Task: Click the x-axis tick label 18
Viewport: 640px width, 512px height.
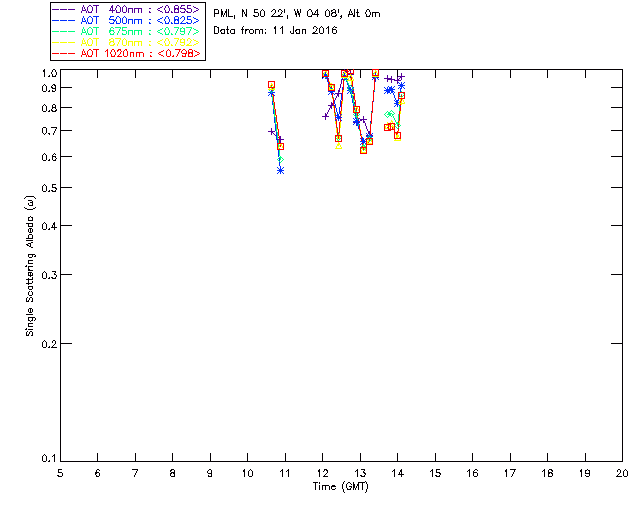Action: [547, 473]
